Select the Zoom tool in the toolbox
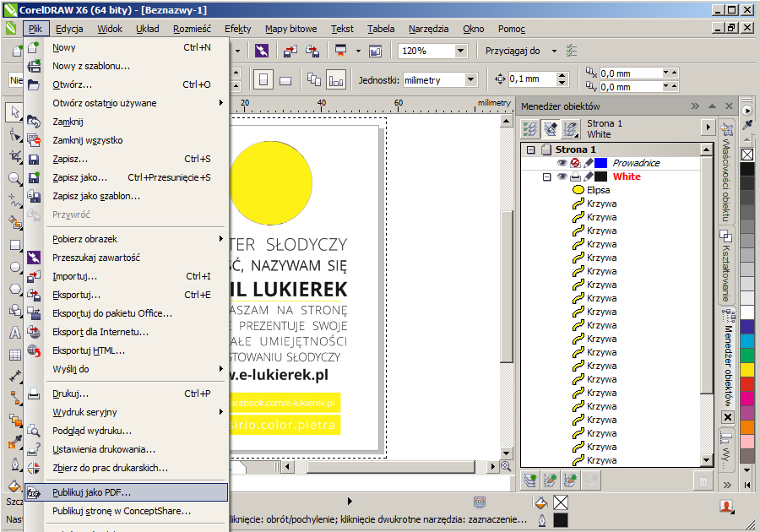Screen dimensions: 760x532 [x=15, y=178]
